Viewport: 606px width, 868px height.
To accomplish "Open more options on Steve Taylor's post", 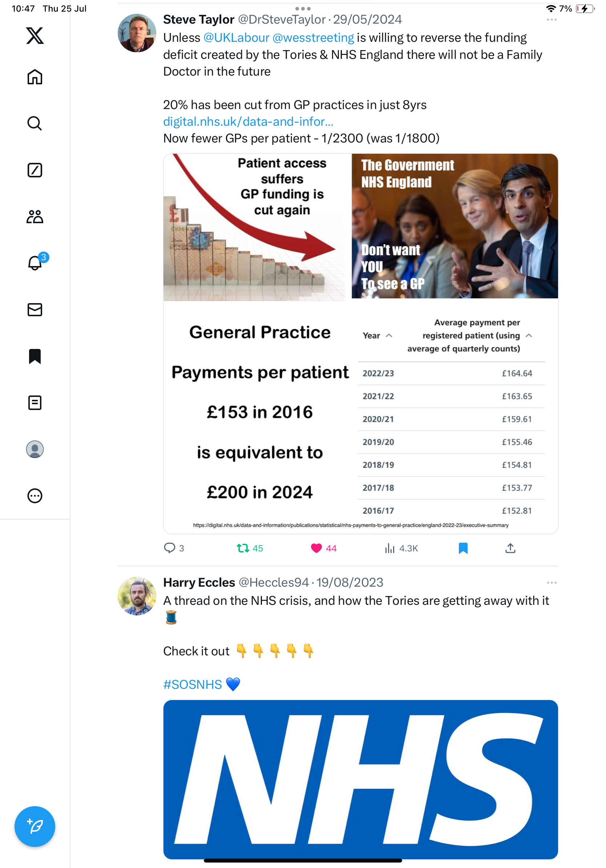I will 552,20.
